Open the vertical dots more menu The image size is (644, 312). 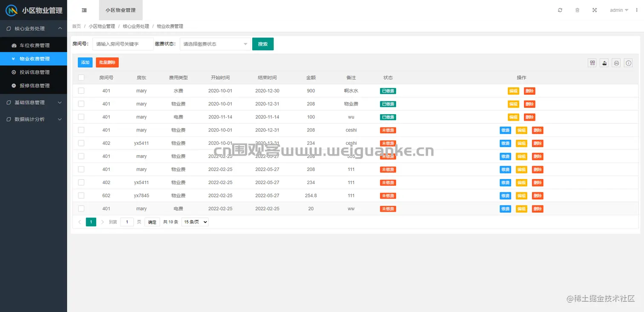pyautogui.click(x=637, y=10)
